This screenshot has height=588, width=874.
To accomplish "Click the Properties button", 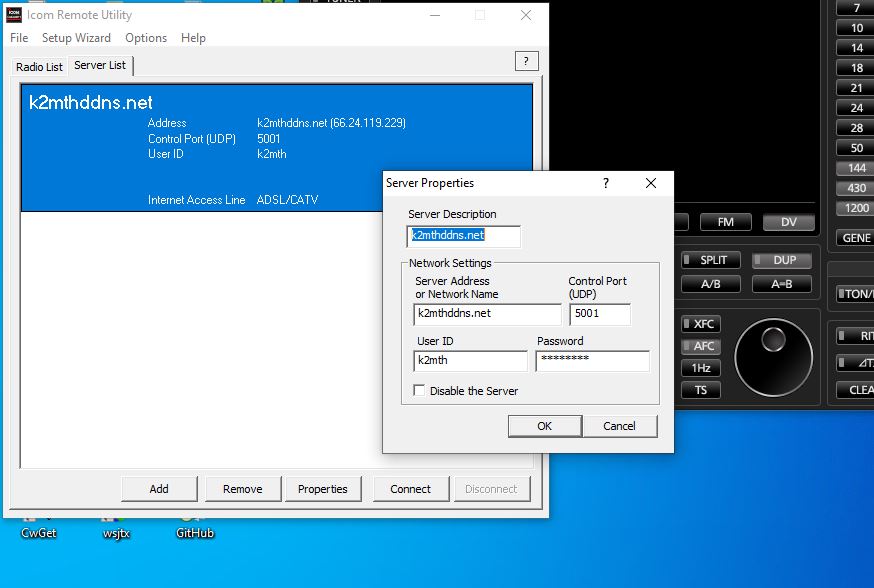I will [323, 489].
